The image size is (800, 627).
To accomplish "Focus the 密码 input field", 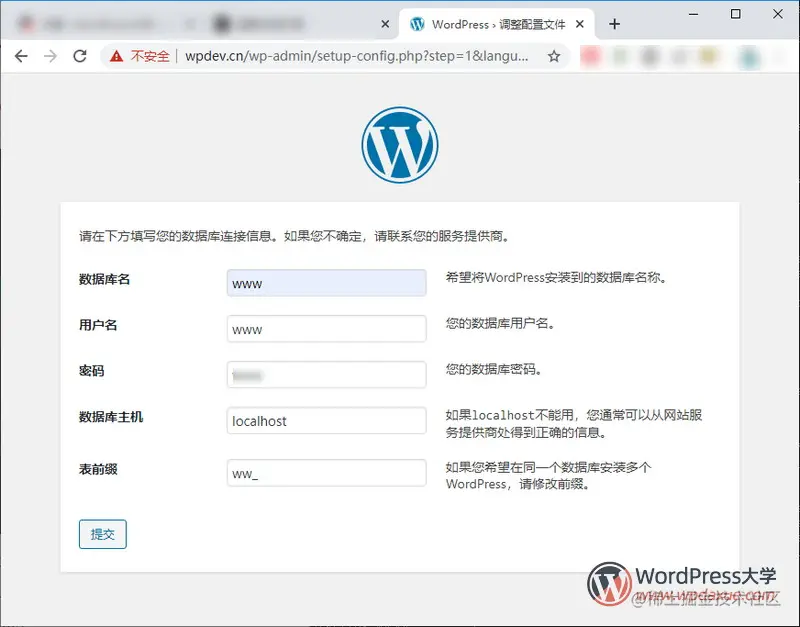I will [327, 374].
